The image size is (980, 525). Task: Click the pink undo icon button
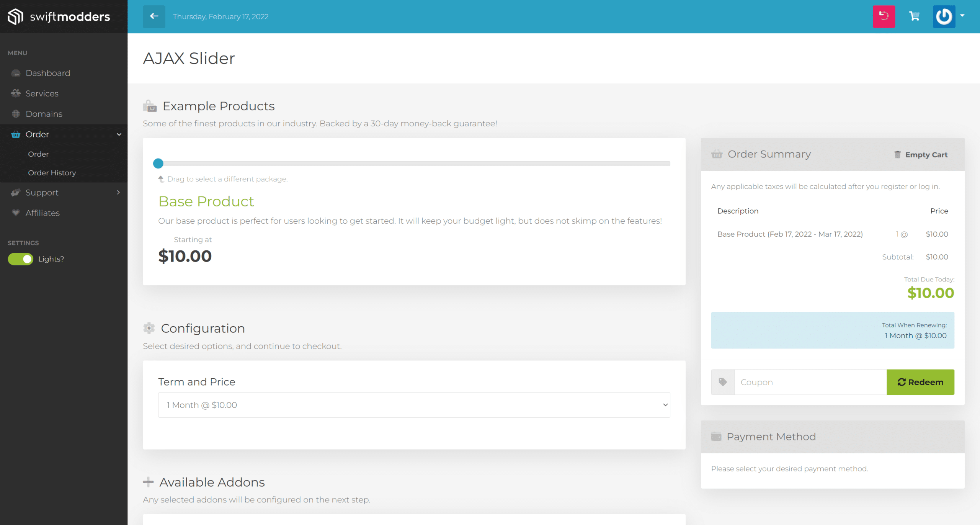click(884, 16)
